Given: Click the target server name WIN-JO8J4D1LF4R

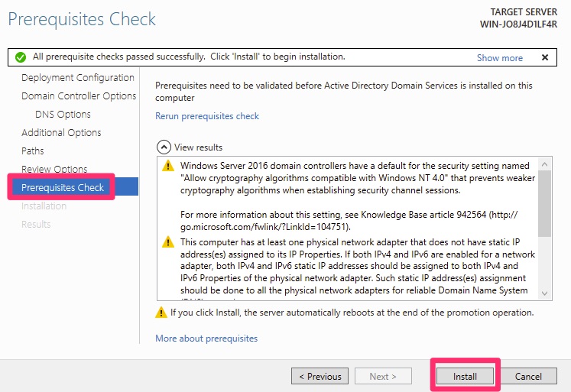Looking at the screenshot, I should click(518, 24).
